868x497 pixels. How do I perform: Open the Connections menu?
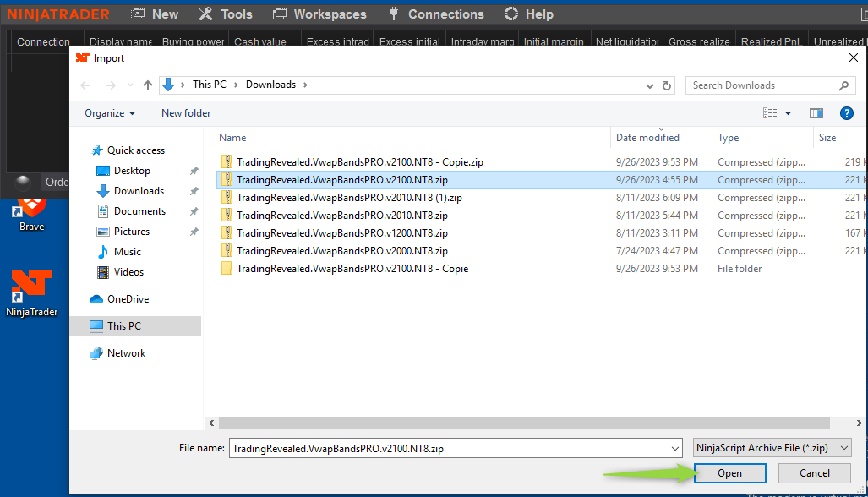coord(435,14)
